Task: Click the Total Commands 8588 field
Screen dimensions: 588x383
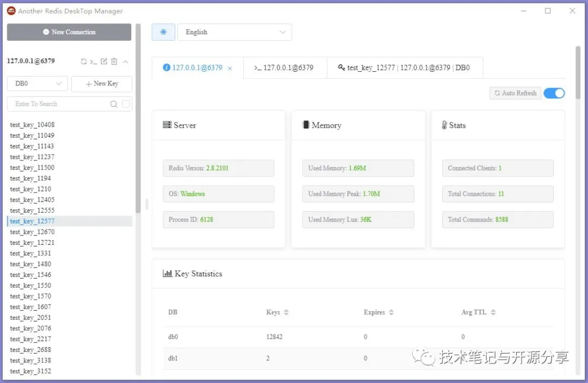Action: point(498,220)
